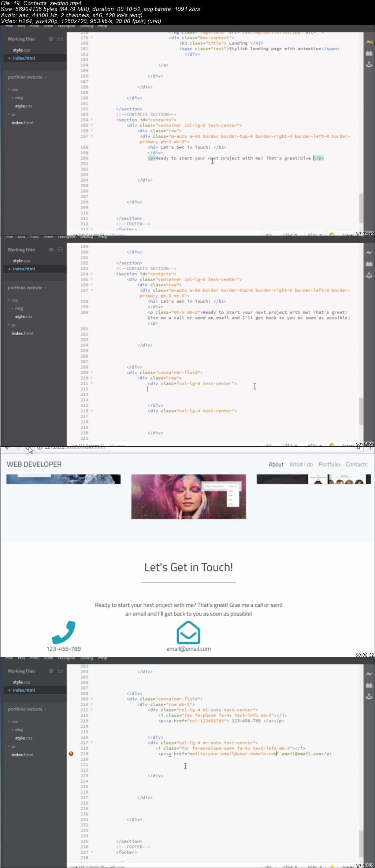The image size is (375, 868).
Task: Open Help menu in the 00:04:22 frame
Action: pos(103,237)
